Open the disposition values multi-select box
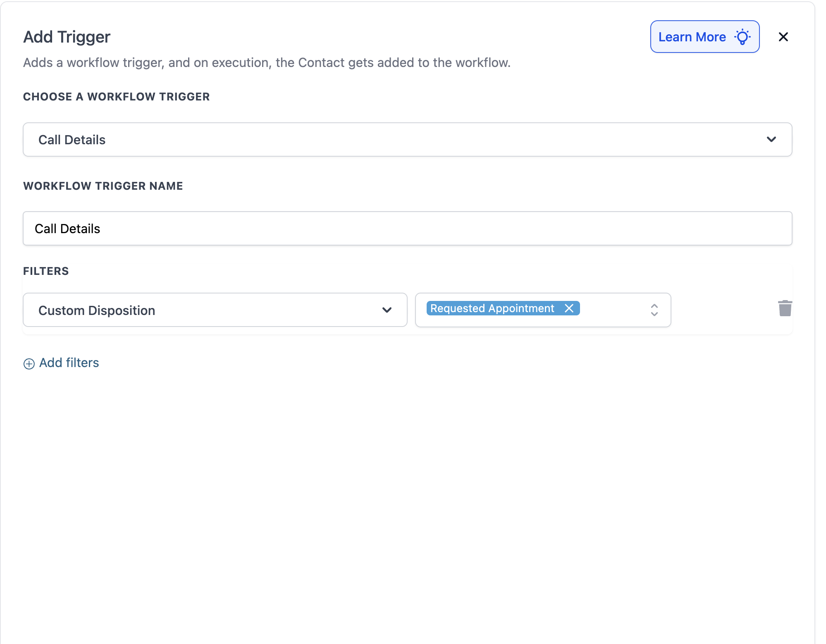 pos(612,310)
